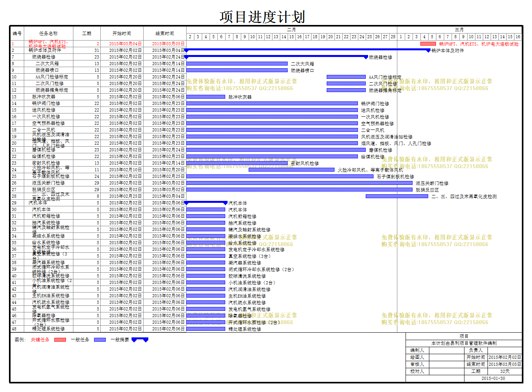Select title block end date 2015年03月05日

tap(505, 364)
